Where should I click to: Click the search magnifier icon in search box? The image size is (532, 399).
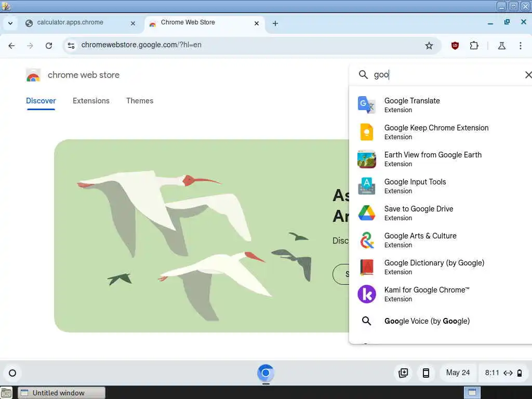[x=363, y=75]
